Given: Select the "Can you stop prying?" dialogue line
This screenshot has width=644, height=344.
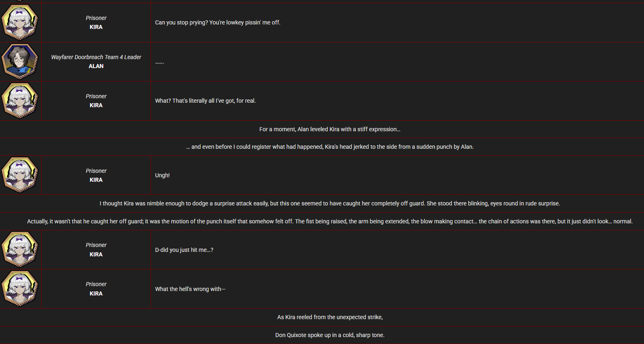Looking at the screenshot, I should tap(217, 22).
